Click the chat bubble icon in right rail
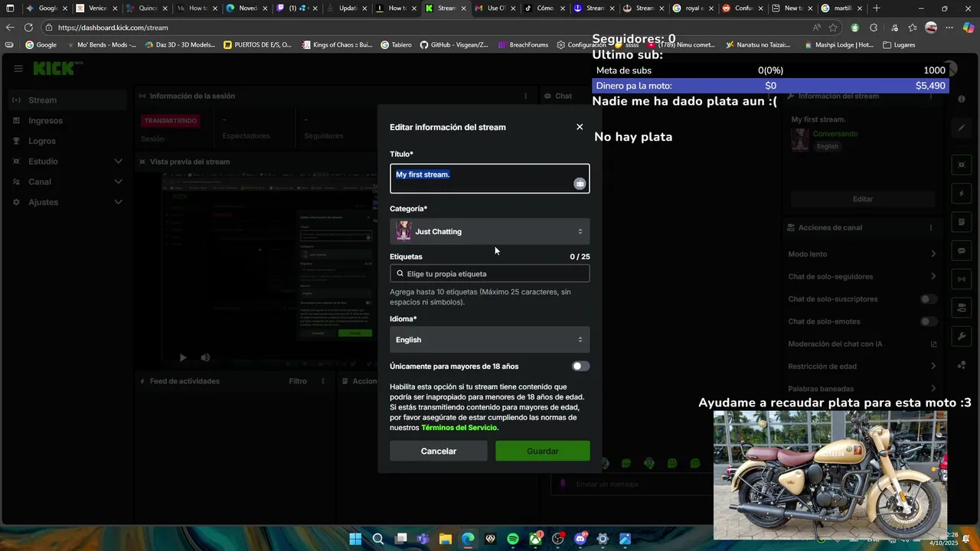The height and width of the screenshot is (551, 980). (x=962, y=251)
